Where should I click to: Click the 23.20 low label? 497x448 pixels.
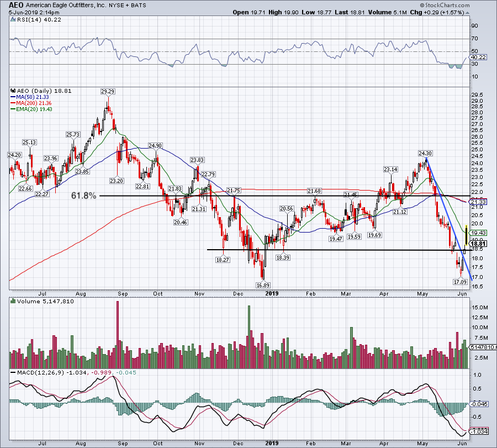[117, 181]
